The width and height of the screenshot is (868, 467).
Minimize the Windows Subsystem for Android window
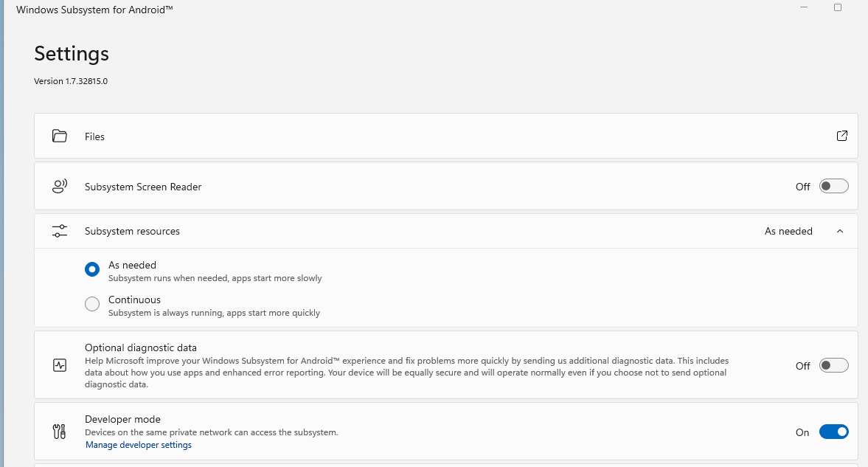[x=802, y=7]
